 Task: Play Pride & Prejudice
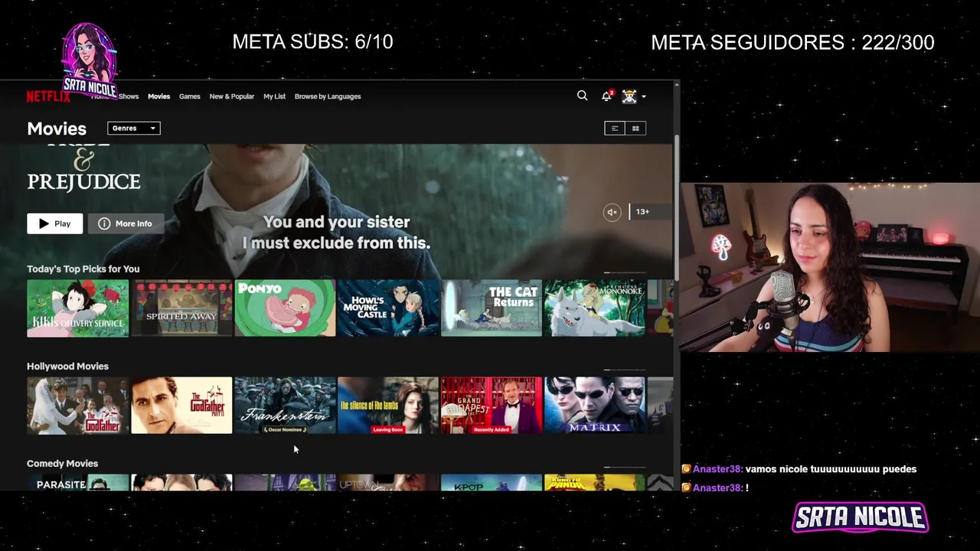[x=55, y=223]
